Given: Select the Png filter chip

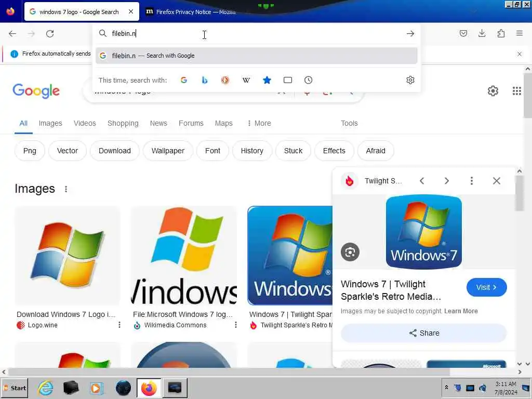Looking at the screenshot, I should [x=30, y=151].
